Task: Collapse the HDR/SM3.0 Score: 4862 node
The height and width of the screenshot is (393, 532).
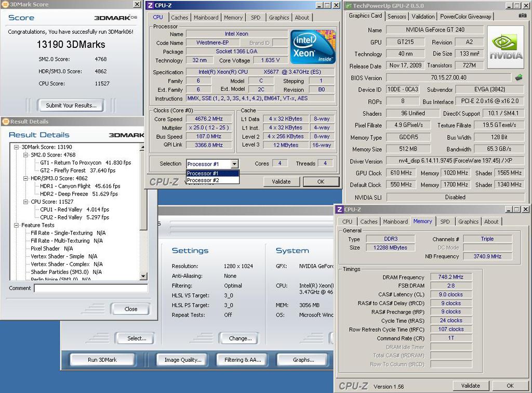Action: (x=25, y=178)
